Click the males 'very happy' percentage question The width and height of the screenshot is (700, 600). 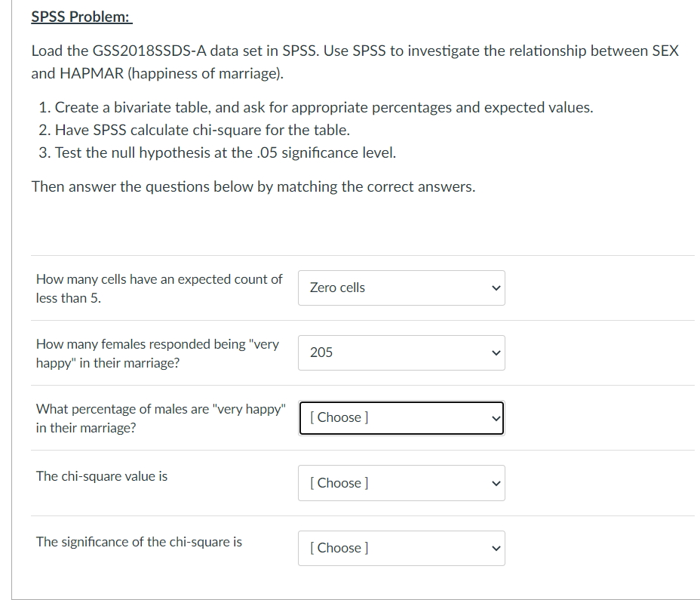click(160, 417)
